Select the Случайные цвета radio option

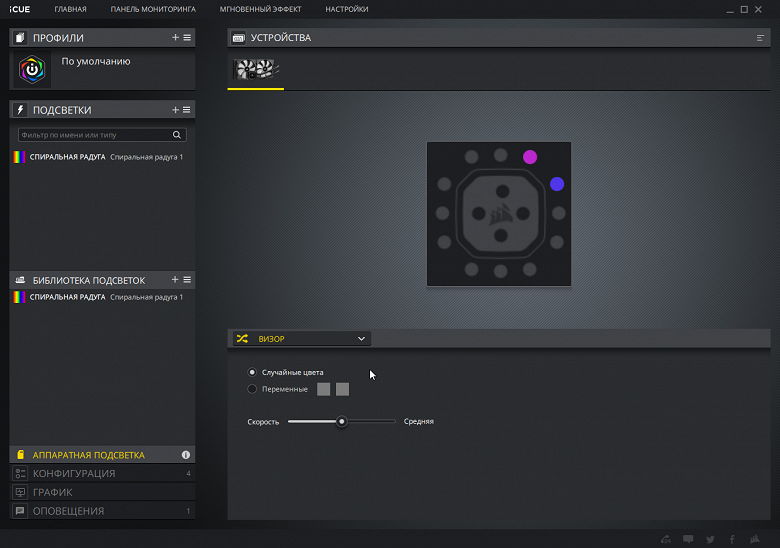tap(252, 372)
